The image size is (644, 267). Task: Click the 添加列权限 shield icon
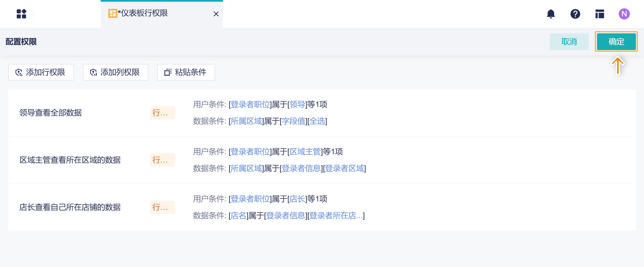click(93, 72)
